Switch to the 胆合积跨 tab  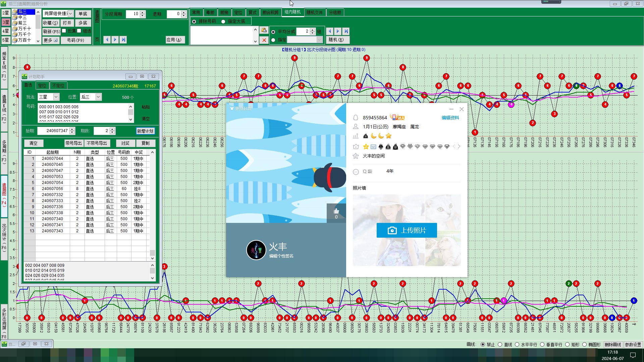270,12
